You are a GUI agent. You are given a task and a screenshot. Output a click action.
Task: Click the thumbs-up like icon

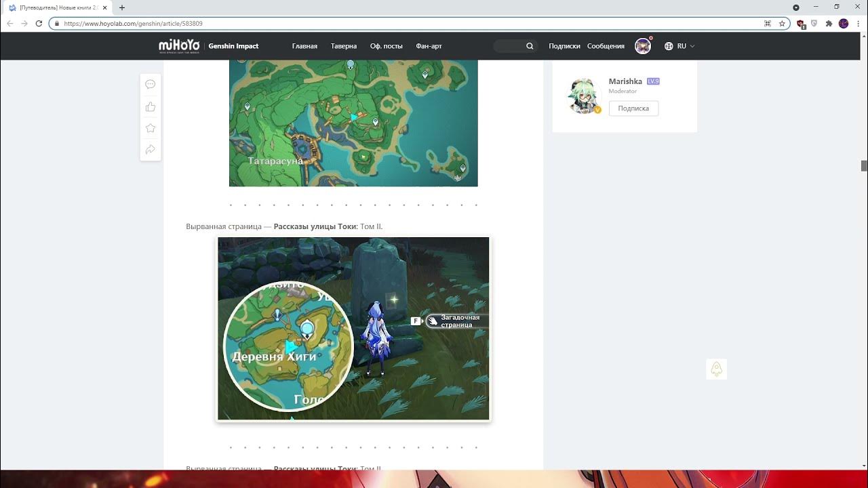click(151, 106)
